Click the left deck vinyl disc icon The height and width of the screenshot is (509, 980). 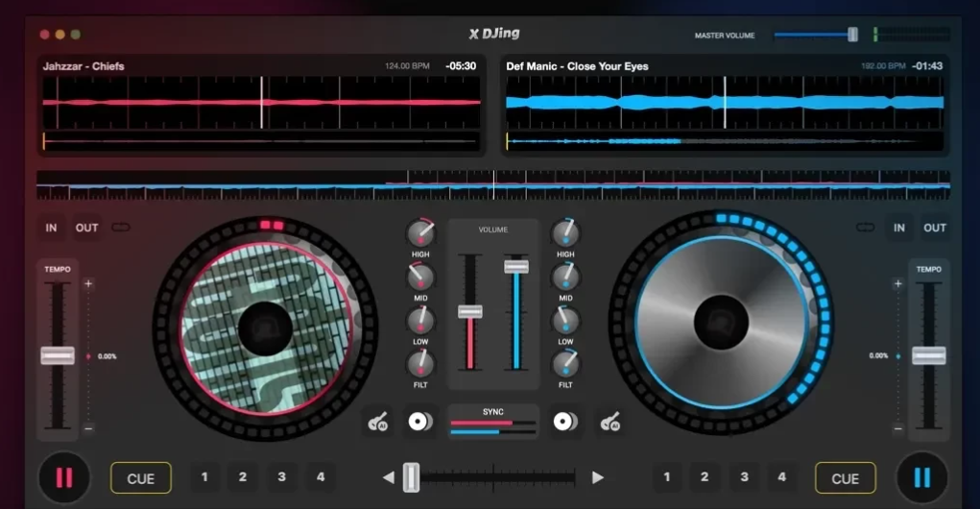tap(420, 422)
